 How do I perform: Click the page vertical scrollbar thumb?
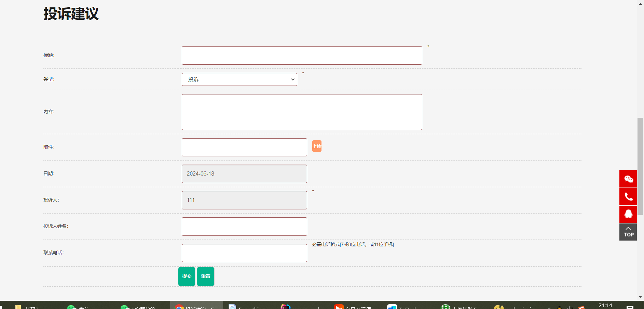[640, 166]
